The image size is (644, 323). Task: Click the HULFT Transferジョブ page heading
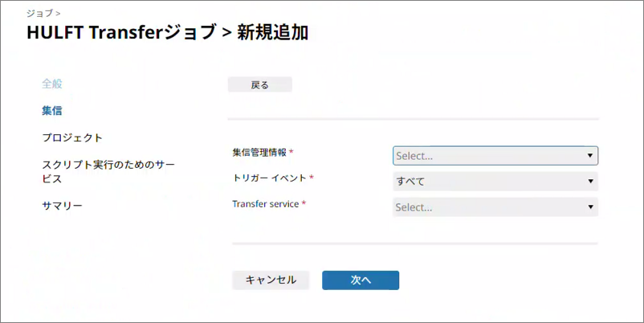167,33
